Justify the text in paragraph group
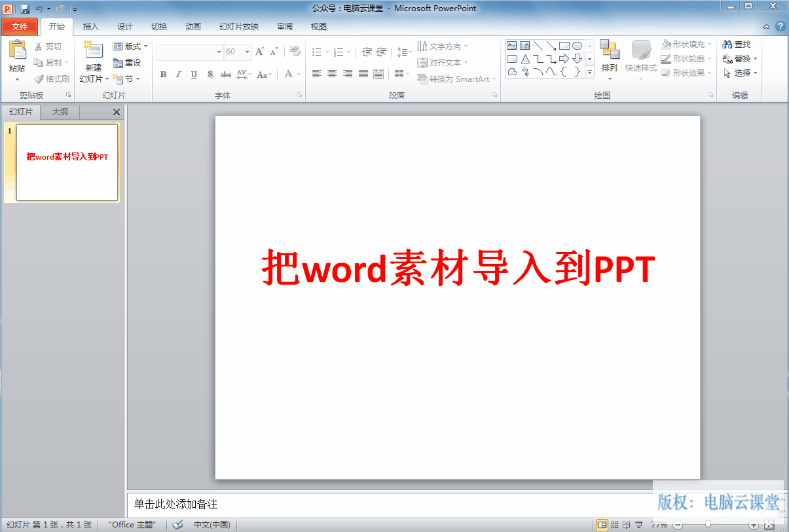The image size is (789, 532). point(363,74)
